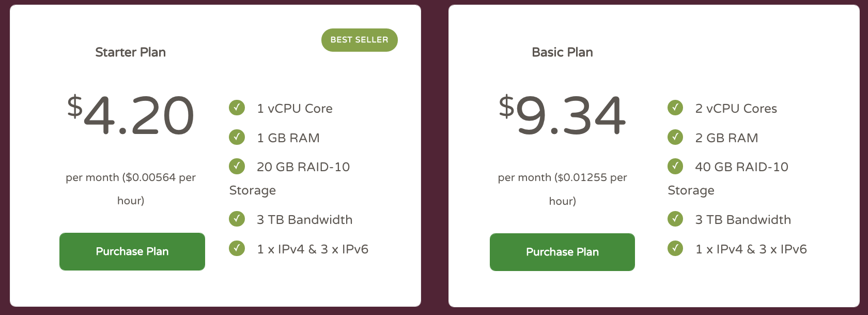868x315 pixels.
Task: Click the $9.34 price
Action: [x=562, y=115]
